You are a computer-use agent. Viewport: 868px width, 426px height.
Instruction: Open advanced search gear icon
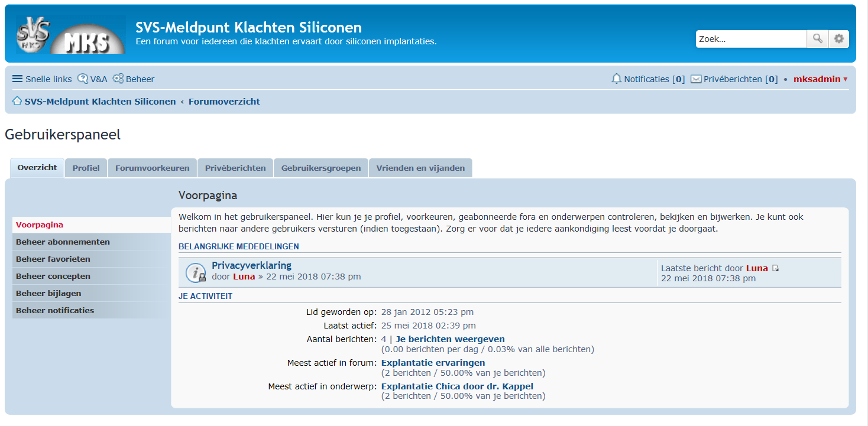(838, 39)
